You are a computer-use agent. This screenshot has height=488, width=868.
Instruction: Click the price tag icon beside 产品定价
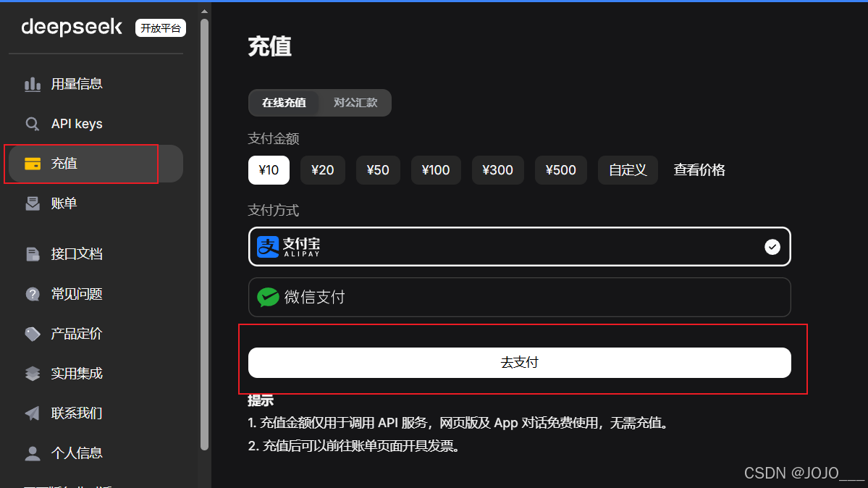click(x=32, y=334)
